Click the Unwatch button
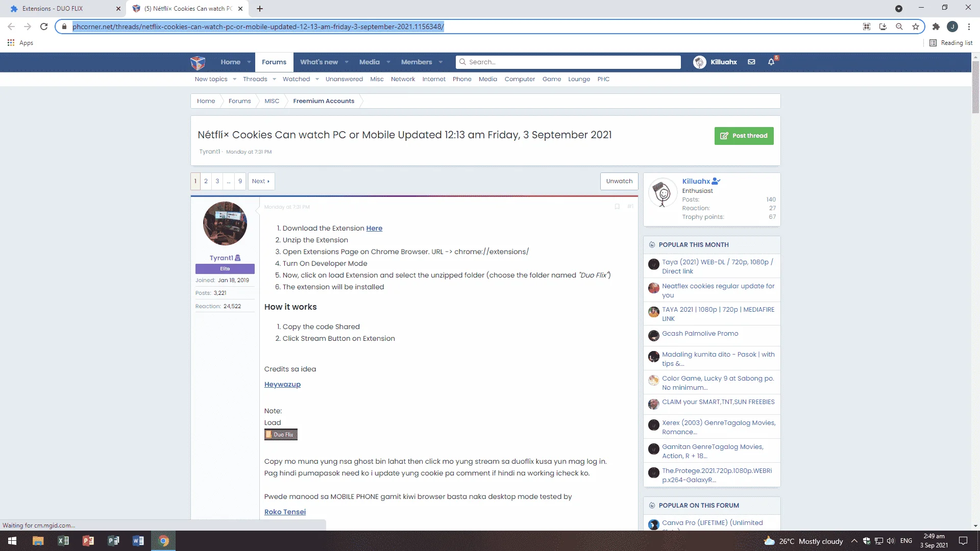This screenshot has width=980, height=551. 619,181
